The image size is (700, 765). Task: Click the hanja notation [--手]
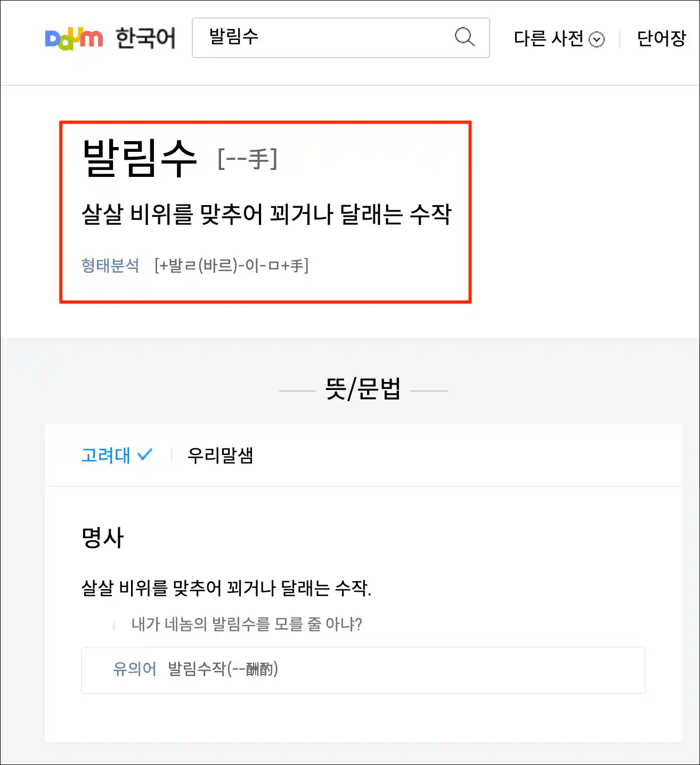click(x=248, y=159)
